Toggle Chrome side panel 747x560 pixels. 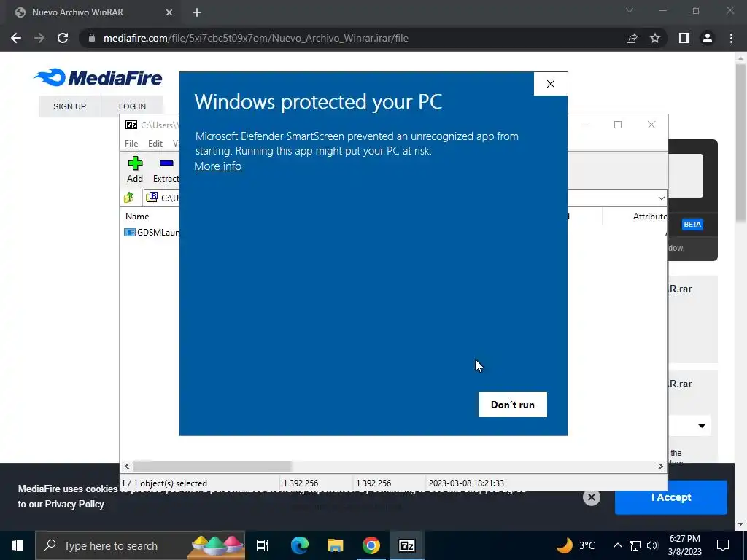684,38
